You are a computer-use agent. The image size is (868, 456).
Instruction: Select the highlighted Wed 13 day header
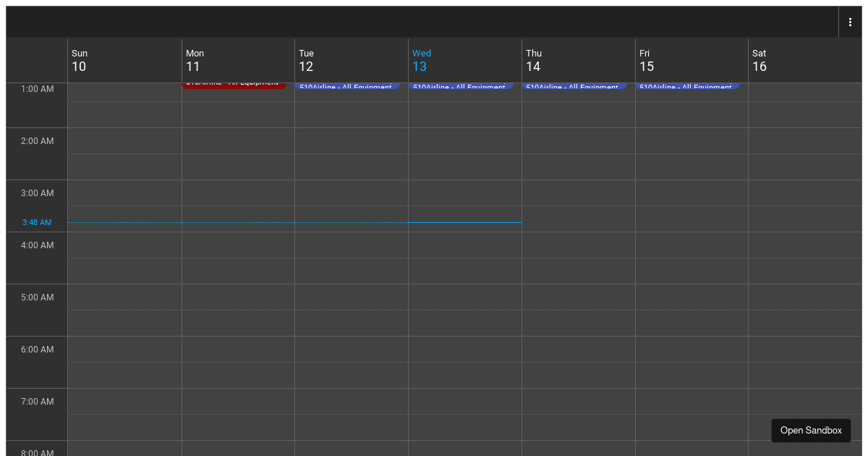pos(420,60)
